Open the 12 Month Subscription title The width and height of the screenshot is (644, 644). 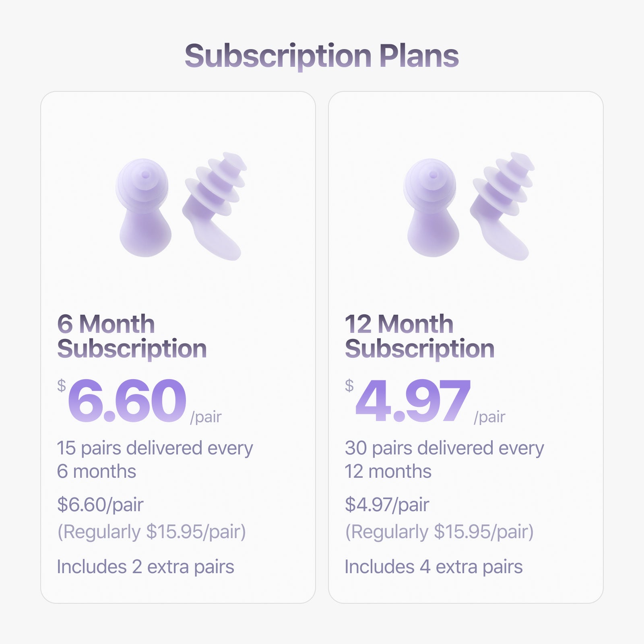click(x=419, y=336)
